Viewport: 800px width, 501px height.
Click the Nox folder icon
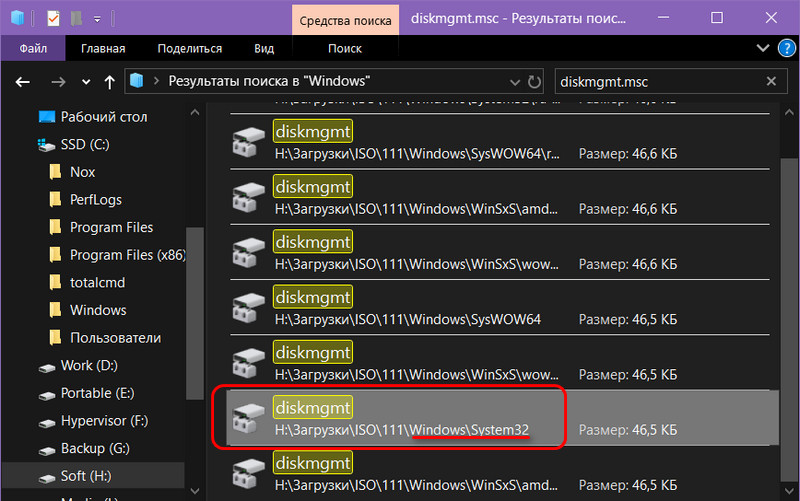(x=55, y=171)
